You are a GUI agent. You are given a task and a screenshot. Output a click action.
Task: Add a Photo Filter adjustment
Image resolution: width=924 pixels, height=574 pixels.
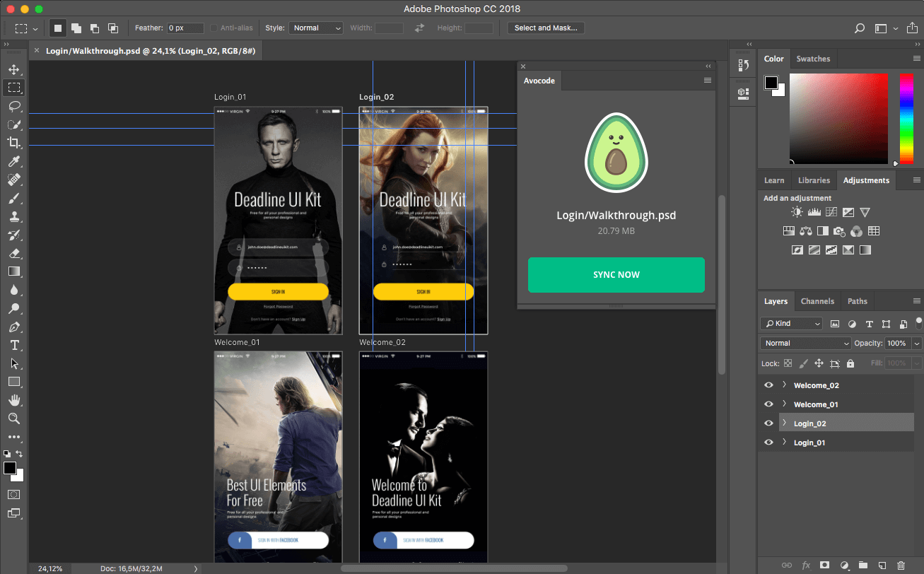click(x=839, y=231)
